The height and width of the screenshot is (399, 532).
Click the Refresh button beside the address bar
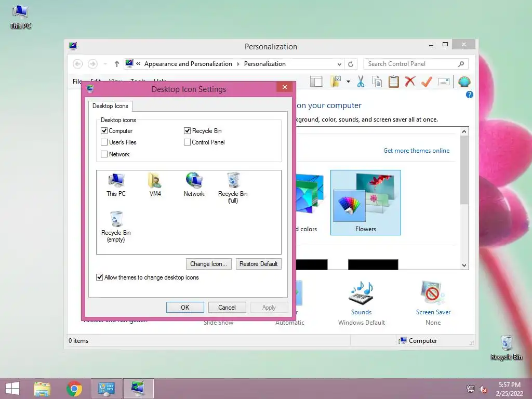pos(351,64)
